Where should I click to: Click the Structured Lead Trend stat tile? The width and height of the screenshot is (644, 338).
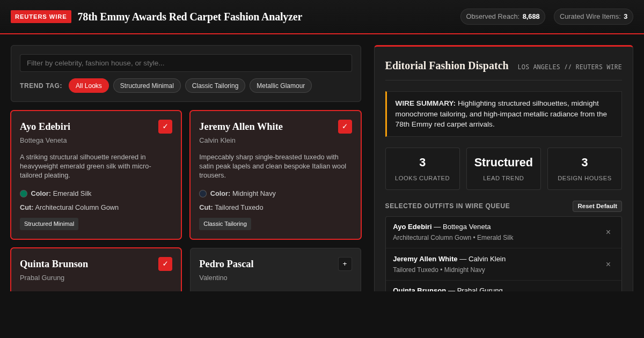(x=503, y=169)
